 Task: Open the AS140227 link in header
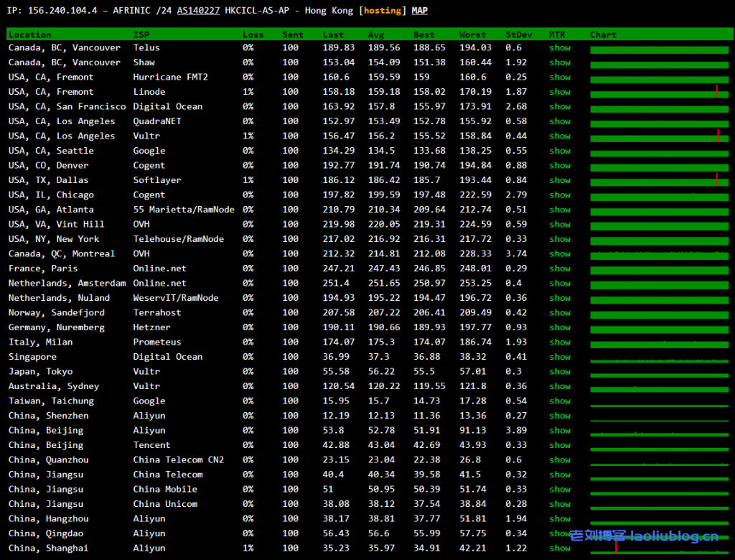click(198, 10)
